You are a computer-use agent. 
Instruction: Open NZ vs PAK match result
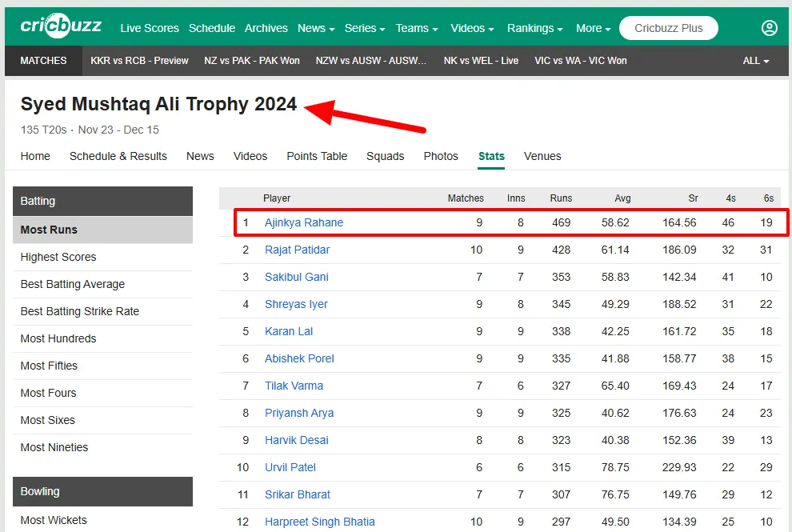251,61
